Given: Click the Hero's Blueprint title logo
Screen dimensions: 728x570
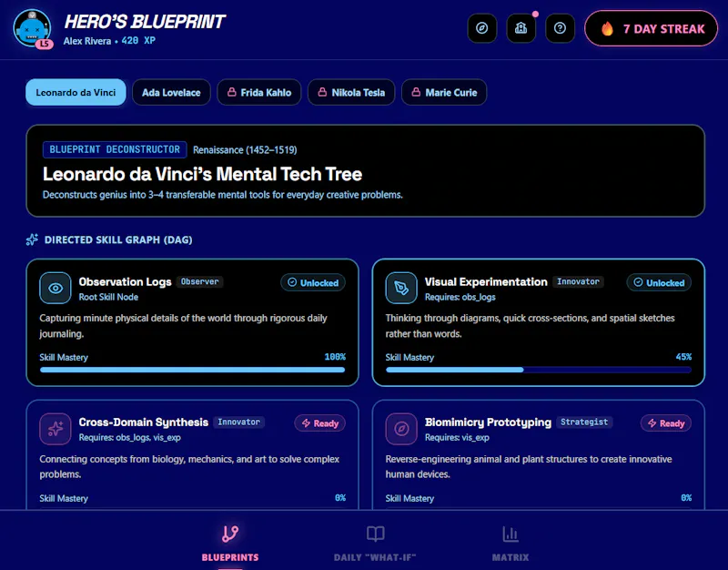Looking at the screenshot, I should tap(145, 21).
